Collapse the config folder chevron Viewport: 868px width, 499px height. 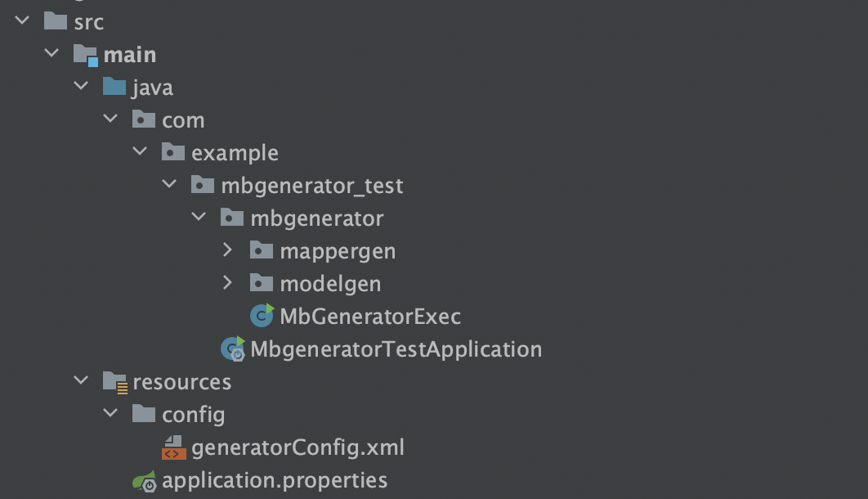(x=110, y=414)
